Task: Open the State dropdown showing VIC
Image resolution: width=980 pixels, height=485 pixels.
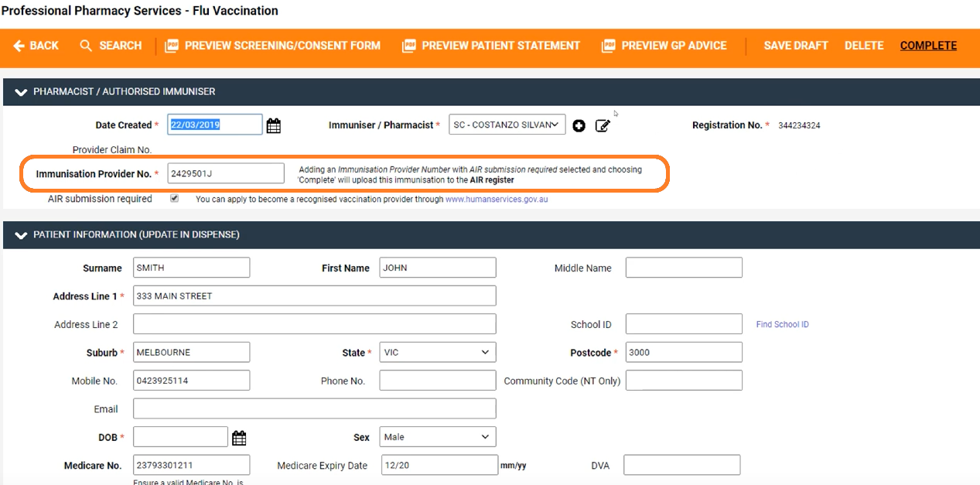Action: pyautogui.click(x=438, y=352)
